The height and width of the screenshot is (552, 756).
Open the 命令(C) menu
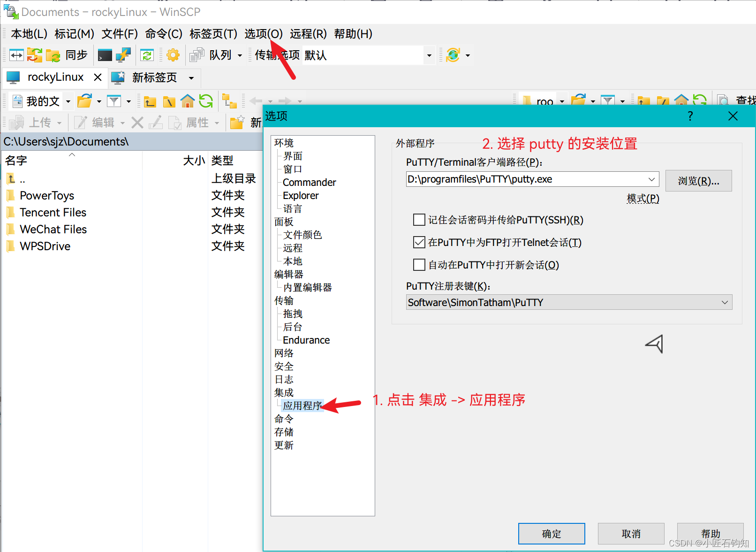click(x=164, y=34)
